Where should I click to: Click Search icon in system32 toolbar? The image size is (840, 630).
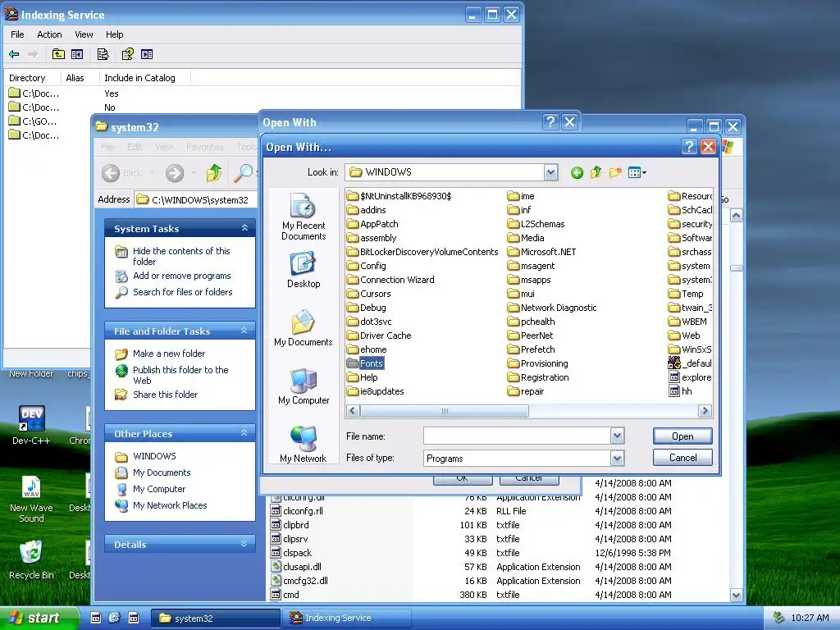click(x=243, y=173)
